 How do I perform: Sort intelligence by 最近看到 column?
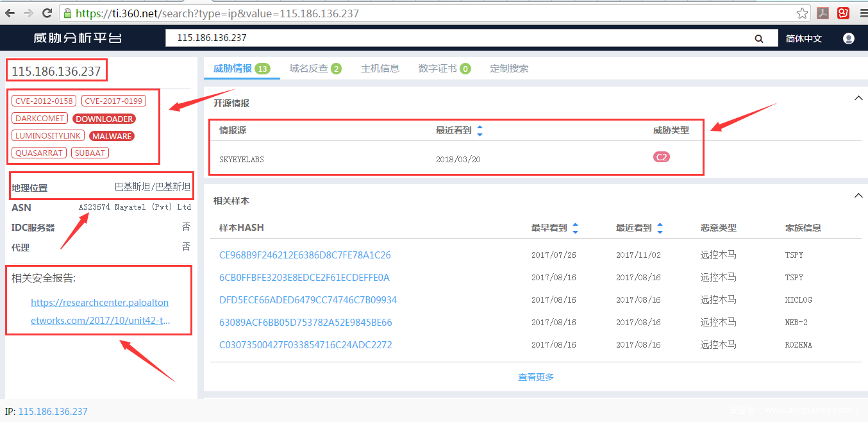click(x=480, y=131)
